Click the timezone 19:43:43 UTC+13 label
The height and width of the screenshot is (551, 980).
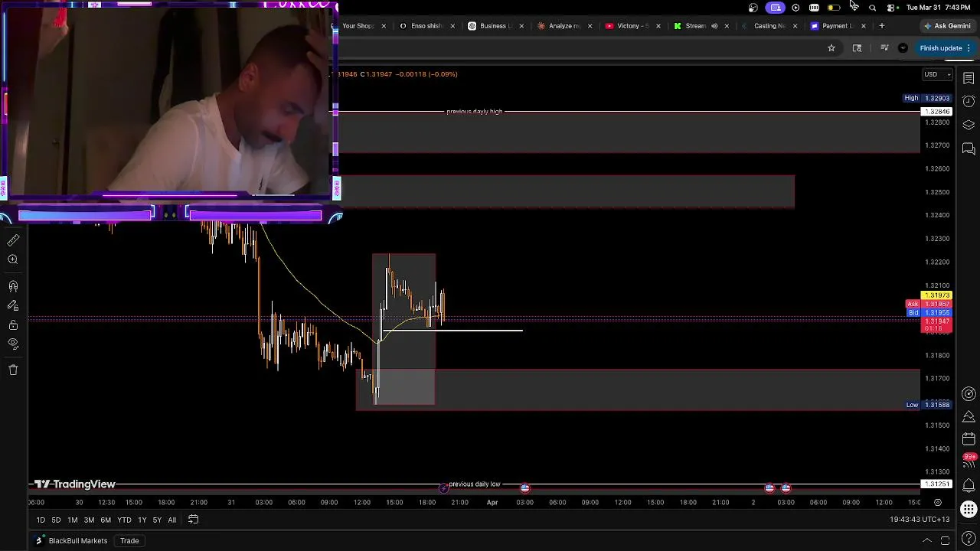coord(920,520)
